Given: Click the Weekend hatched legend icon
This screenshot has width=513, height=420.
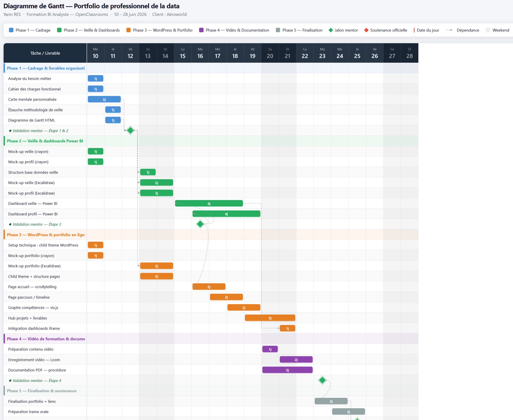Looking at the screenshot, I should click(x=488, y=30).
